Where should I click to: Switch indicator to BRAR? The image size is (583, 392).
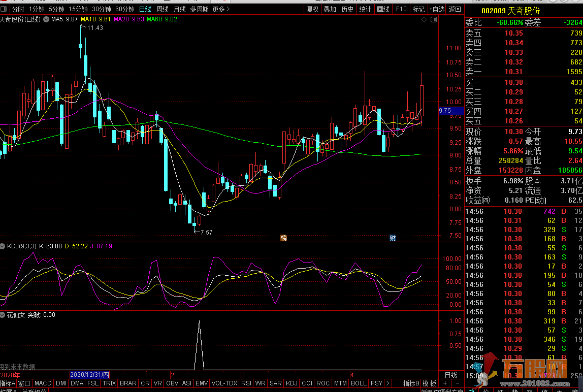click(x=128, y=383)
